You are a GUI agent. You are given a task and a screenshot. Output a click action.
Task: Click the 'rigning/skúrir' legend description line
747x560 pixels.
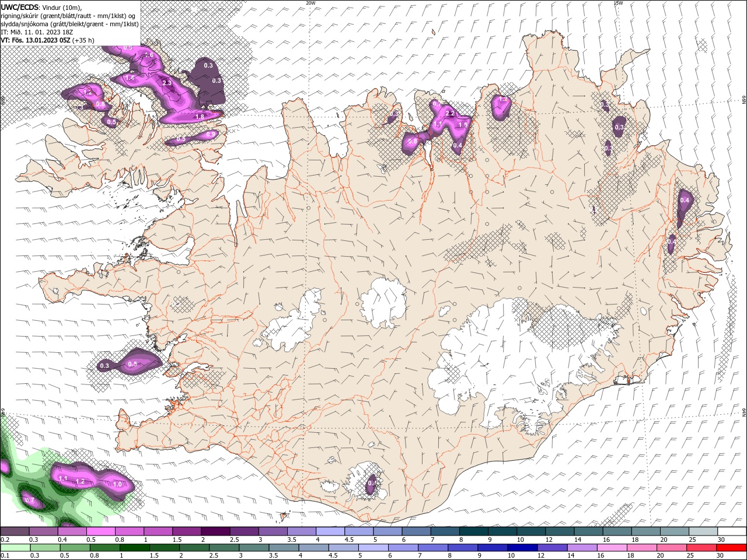(68, 16)
